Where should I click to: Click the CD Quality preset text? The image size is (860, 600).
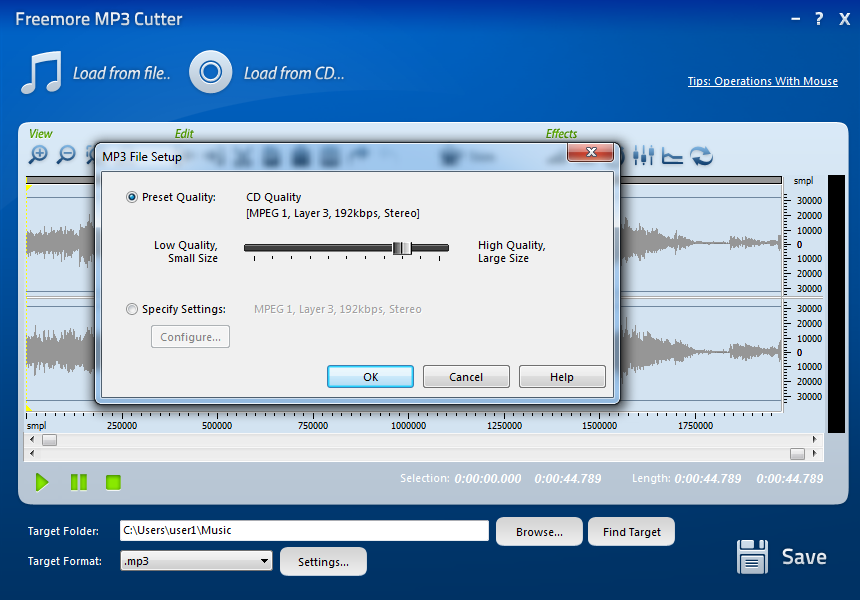pyautogui.click(x=274, y=197)
